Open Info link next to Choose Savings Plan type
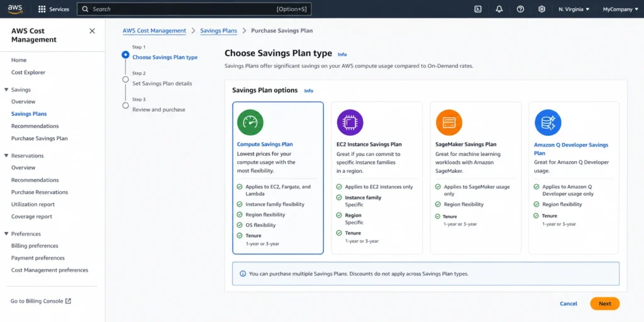This screenshot has width=644, height=322. click(342, 54)
